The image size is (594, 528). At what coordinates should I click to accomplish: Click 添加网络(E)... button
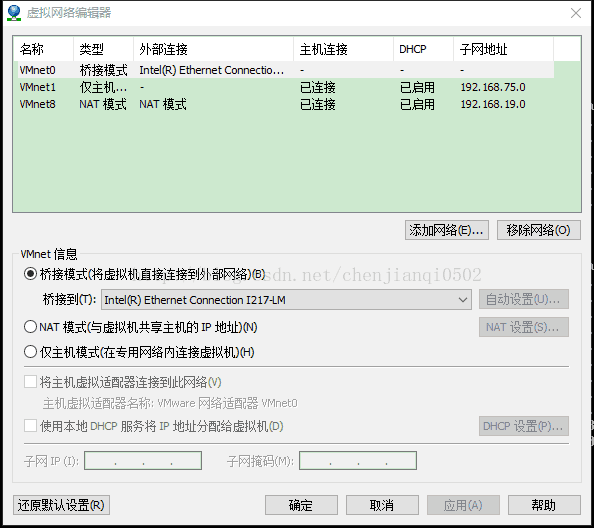coord(447,230)
